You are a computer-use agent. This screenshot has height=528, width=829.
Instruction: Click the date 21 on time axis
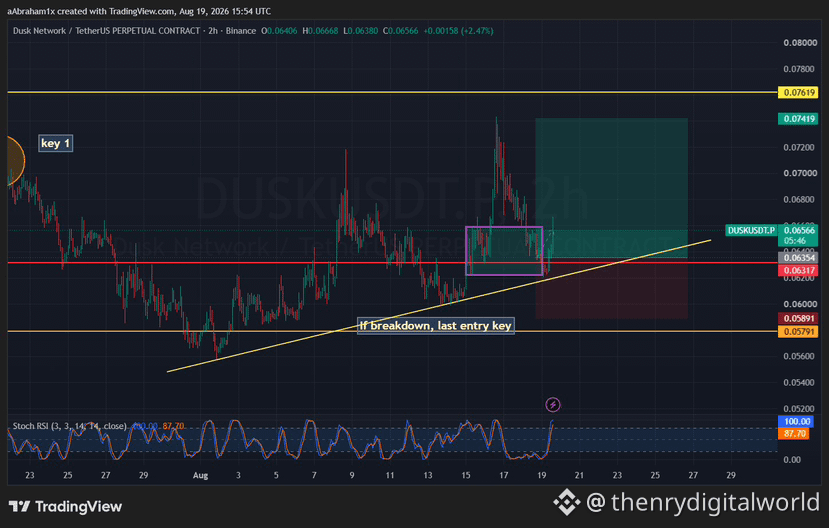pyautogui.click(x=579, y=475)
